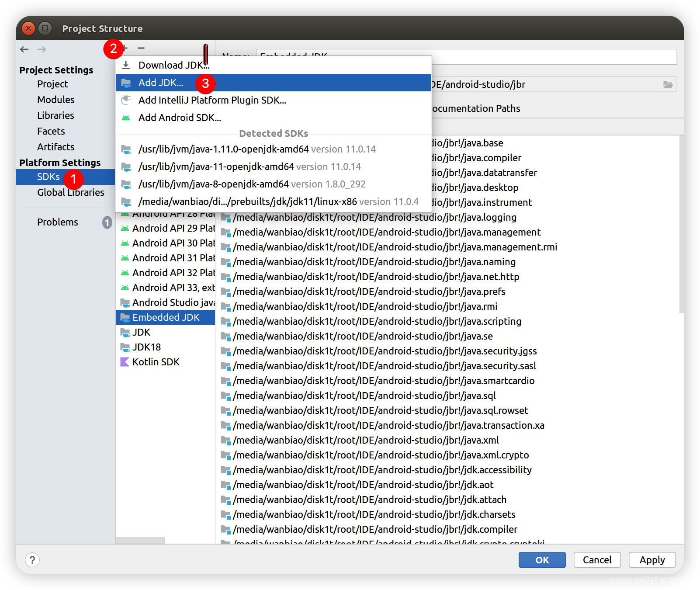
Task: Click the folder icon beside JDK18
Action: pos(125,347)
